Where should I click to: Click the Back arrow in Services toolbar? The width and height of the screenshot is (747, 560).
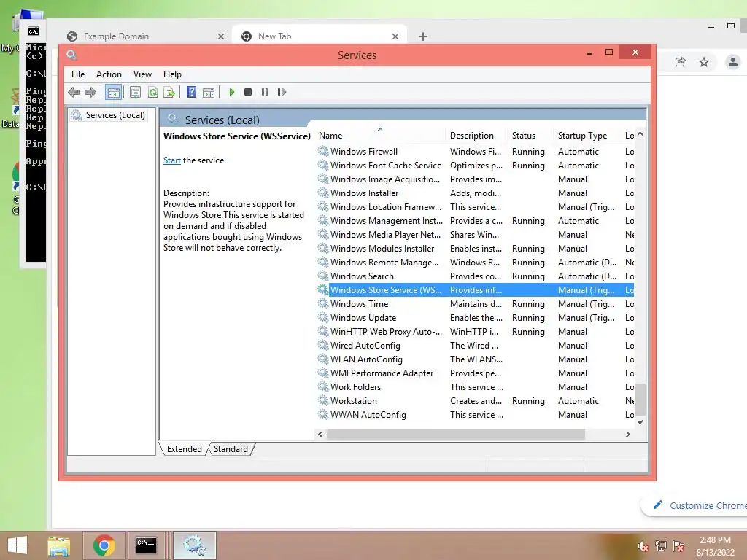(x=74, y=92)
